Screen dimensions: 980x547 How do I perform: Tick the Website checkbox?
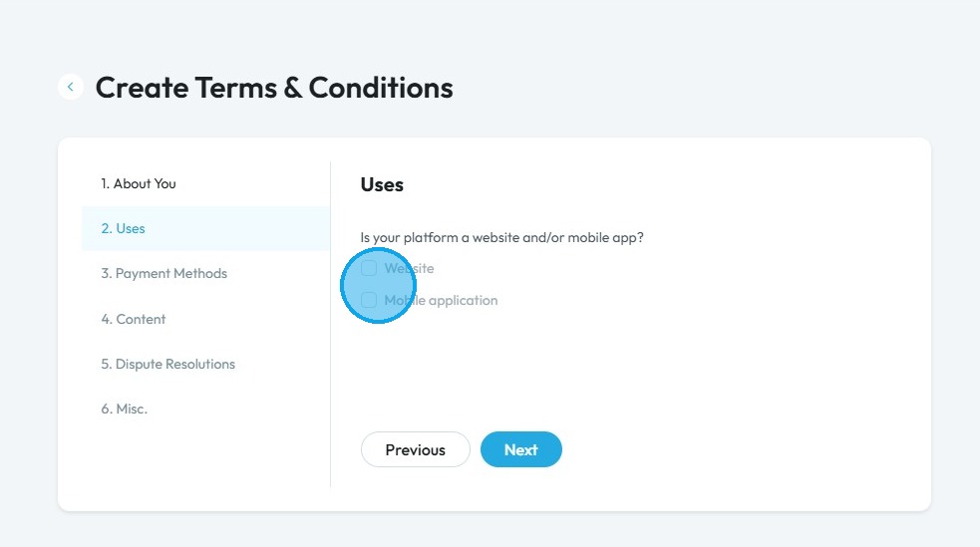[x=369, y=268]
